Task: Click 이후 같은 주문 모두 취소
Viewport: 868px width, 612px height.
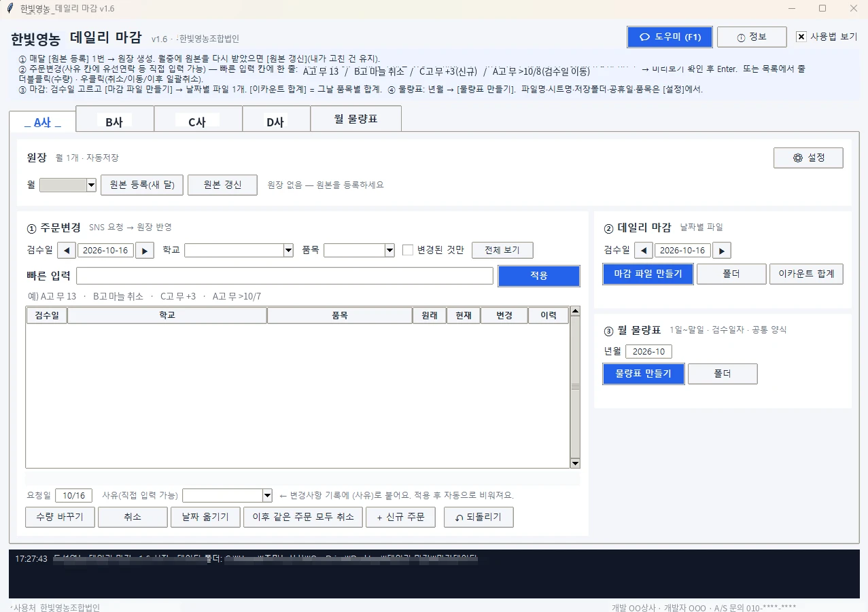Action: pos(303,517)
